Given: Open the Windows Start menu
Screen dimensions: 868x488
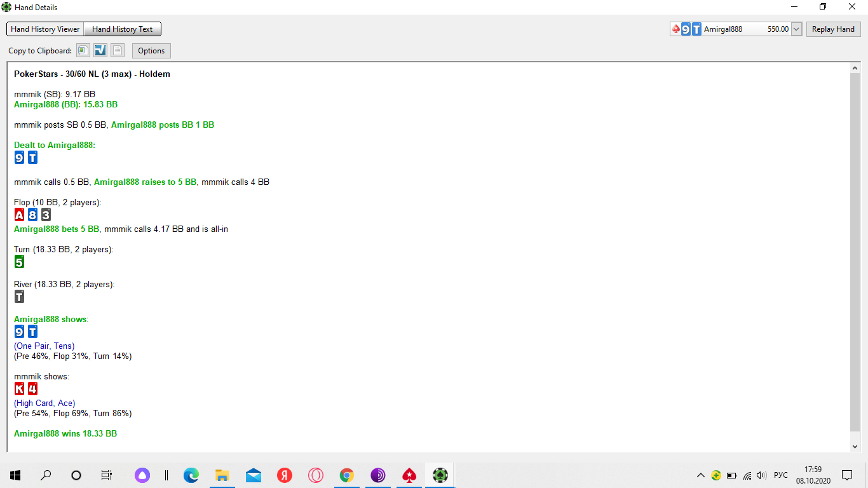Looking at the screenshot, I should click(x=15, y=475).
